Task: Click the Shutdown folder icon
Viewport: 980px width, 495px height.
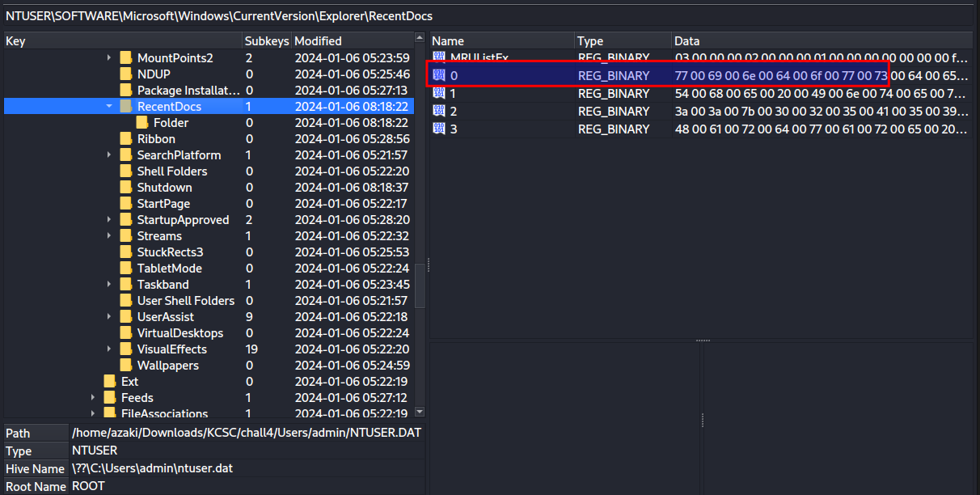Action: tap(125, 187)
